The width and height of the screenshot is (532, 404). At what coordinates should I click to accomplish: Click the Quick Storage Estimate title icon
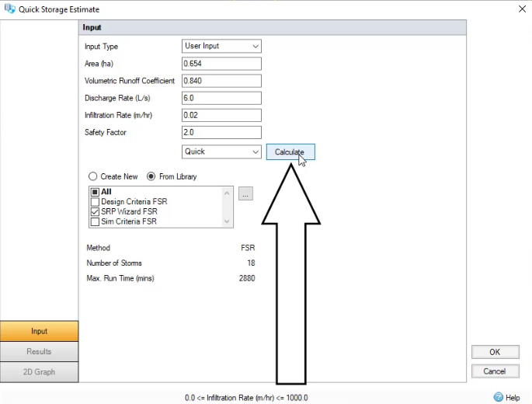click(10, 9)
